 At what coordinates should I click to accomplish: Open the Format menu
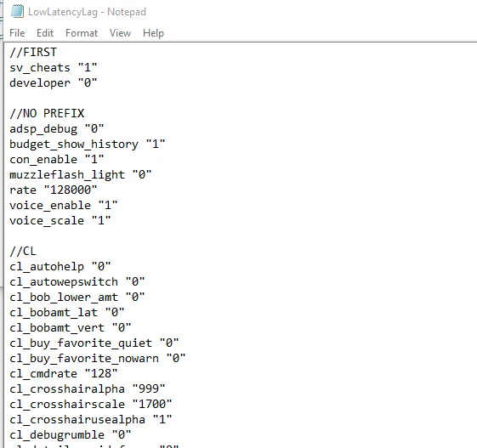point(82,33)
